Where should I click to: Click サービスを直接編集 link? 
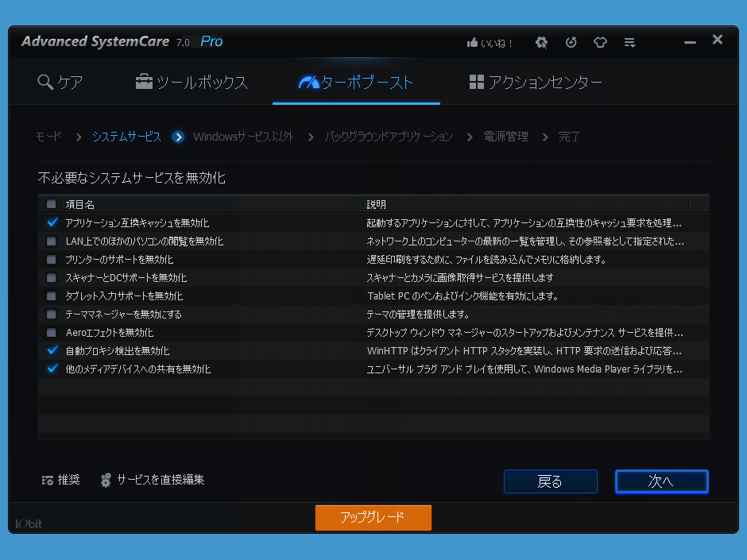(x=161, y=480)
